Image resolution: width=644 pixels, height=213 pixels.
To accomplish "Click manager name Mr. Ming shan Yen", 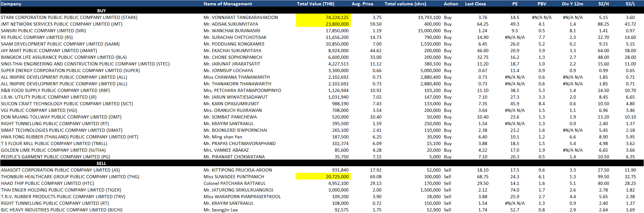I will (223, 137).
